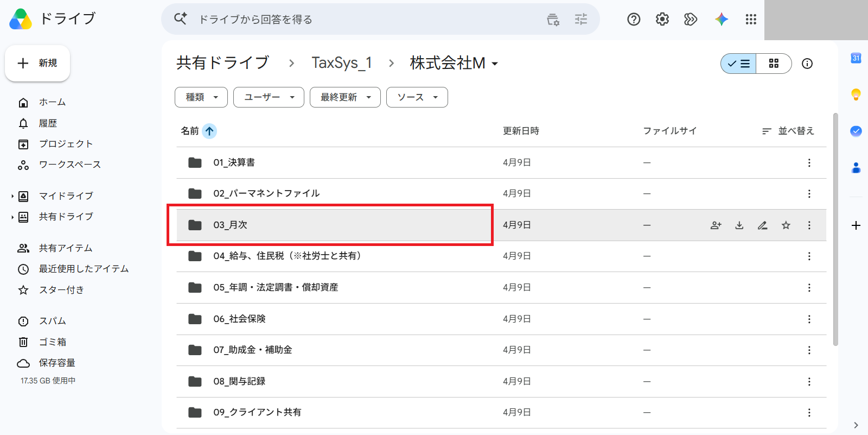Switch to list layout view
Viewport: 868px width, 435px height.
738,64
